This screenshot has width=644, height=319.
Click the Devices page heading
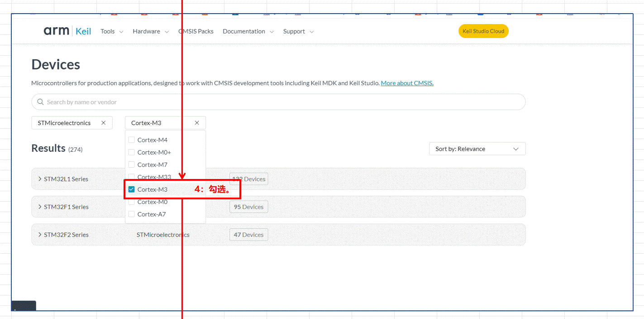click(x=56, y=64)
